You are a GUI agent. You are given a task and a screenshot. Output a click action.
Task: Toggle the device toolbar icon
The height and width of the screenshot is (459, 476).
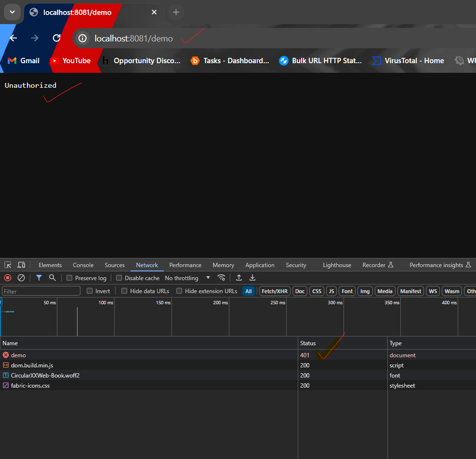pos(21,265)
